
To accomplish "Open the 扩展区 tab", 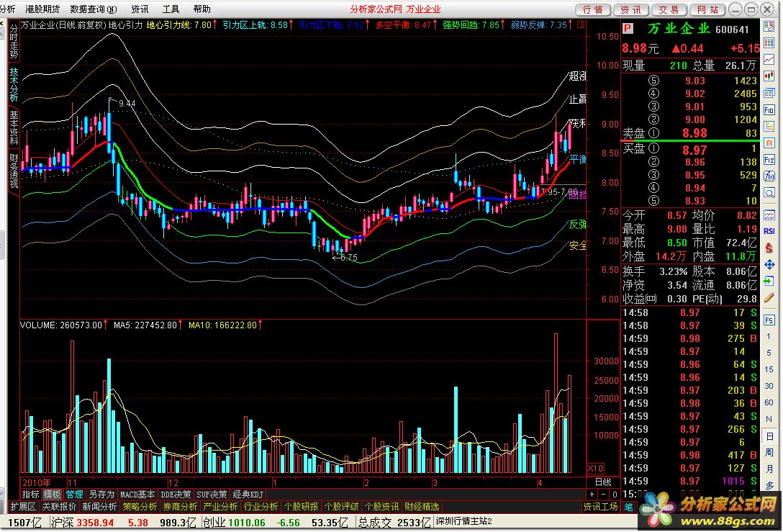I will [x=23, y=507].
